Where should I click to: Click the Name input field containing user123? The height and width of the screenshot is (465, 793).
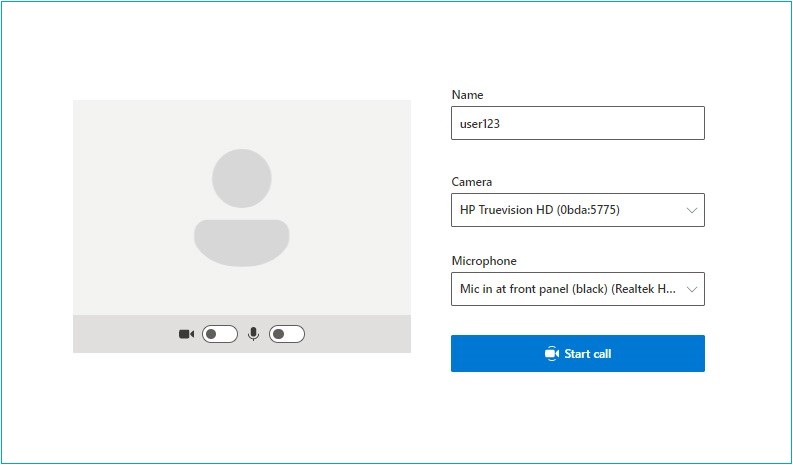[x=578, y=123]
